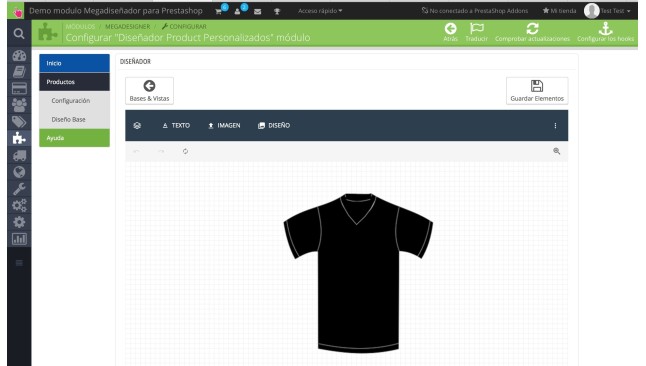Click the trophy icon in the top bar
Screen dimensions: 646x366
277,12
